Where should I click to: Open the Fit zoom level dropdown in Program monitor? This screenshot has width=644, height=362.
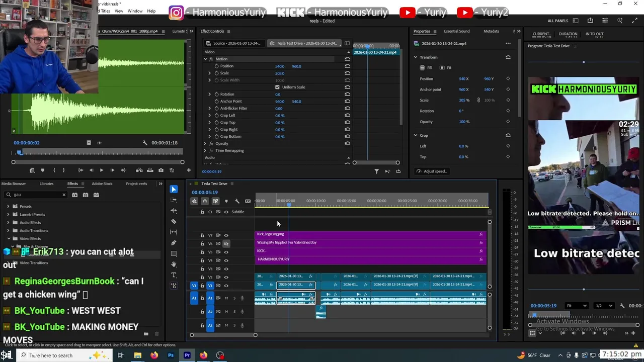(x=577, y=306)
